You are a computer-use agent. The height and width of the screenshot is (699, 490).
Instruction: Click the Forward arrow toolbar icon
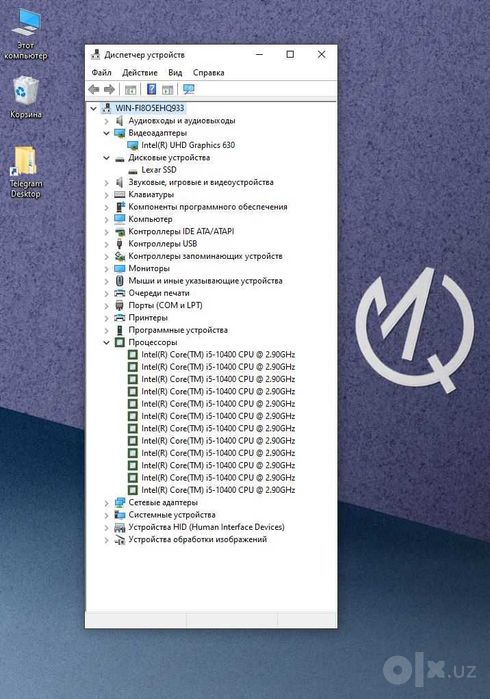[x=109, y=89]
